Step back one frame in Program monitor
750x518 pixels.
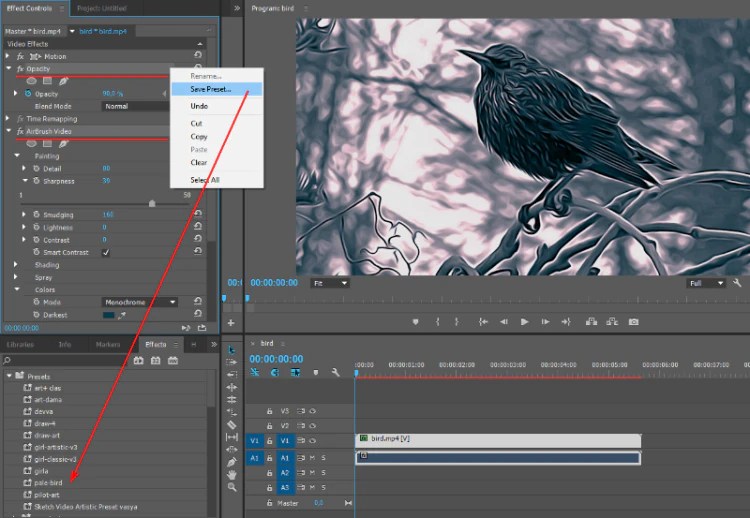pos(504,322)
